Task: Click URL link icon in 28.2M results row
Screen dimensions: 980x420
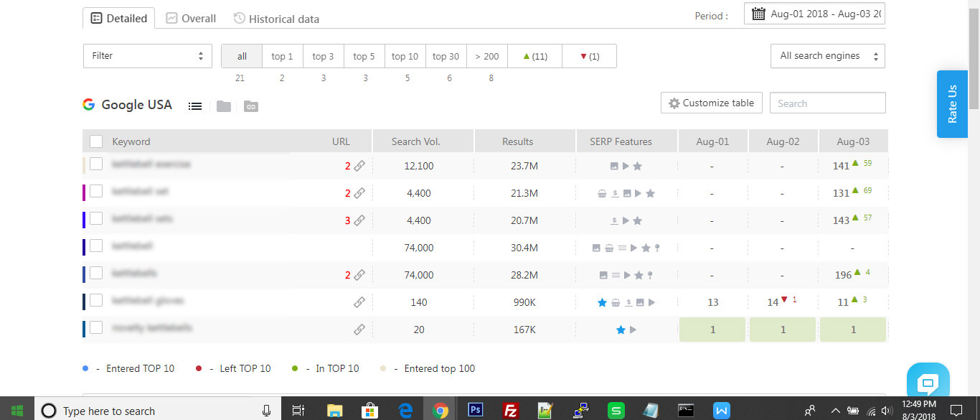Action: pyautogui.click(x=359, y=275)
